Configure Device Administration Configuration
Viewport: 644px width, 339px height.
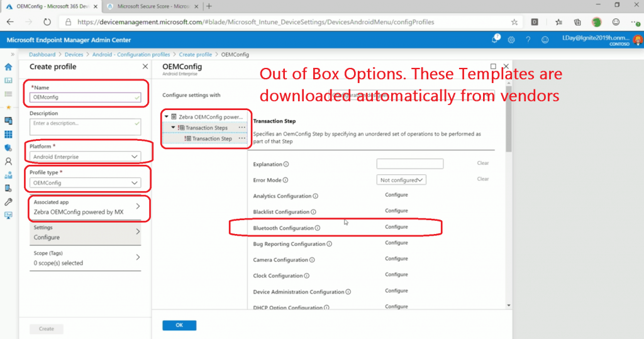click(396, 291)
